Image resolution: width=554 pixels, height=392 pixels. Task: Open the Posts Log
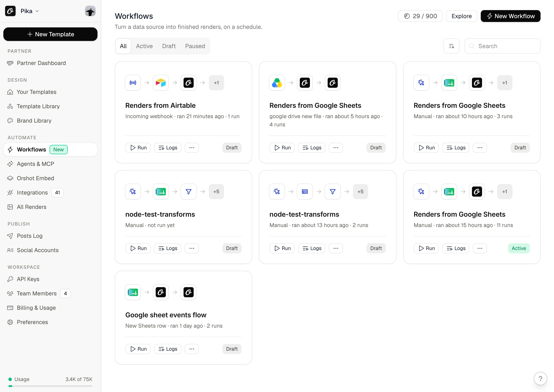(50, 236)
